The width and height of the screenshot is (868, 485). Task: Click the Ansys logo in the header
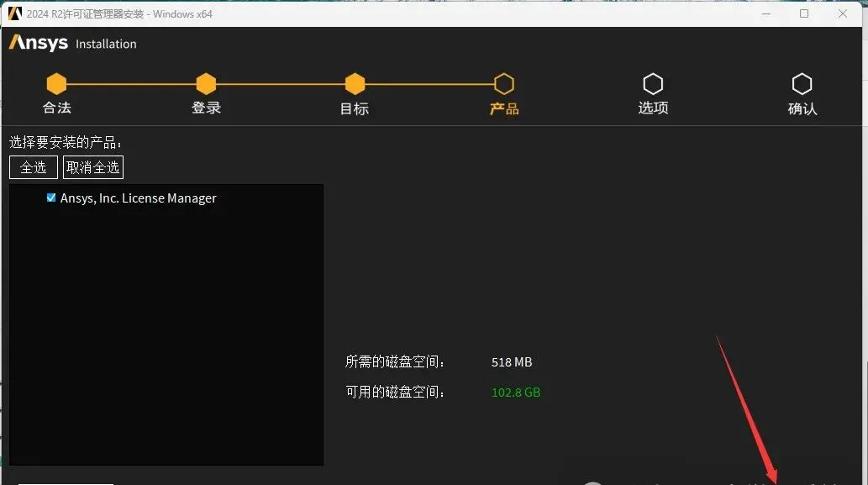point(38,43)
